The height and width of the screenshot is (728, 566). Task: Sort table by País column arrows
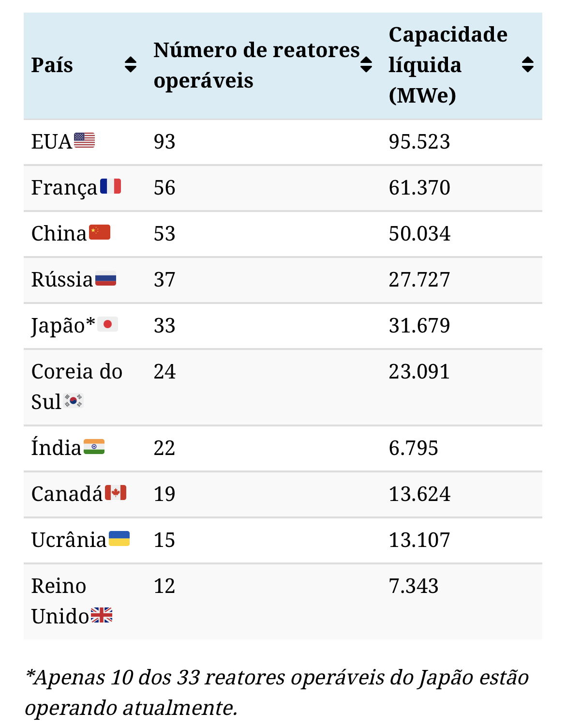click(x=131, y=64)
